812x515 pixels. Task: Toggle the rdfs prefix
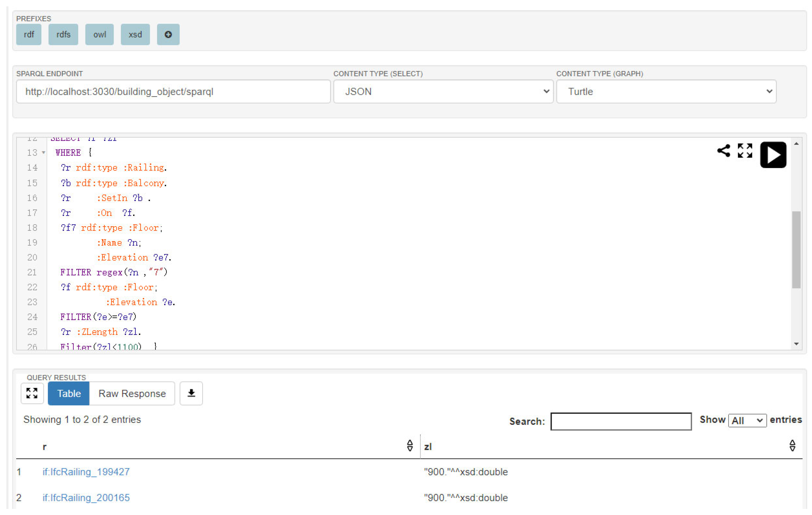point(63,34)
